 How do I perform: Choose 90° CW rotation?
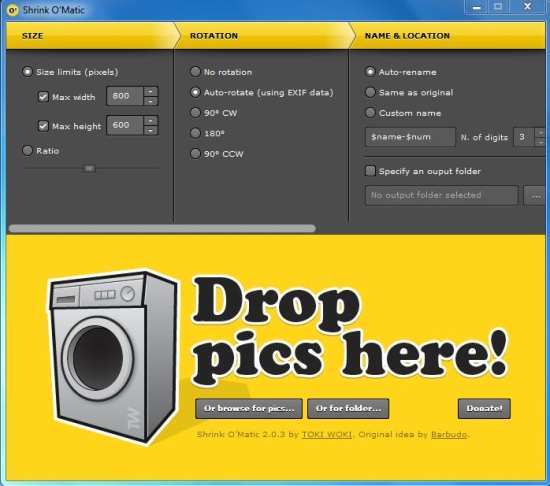tap(195, 113)
